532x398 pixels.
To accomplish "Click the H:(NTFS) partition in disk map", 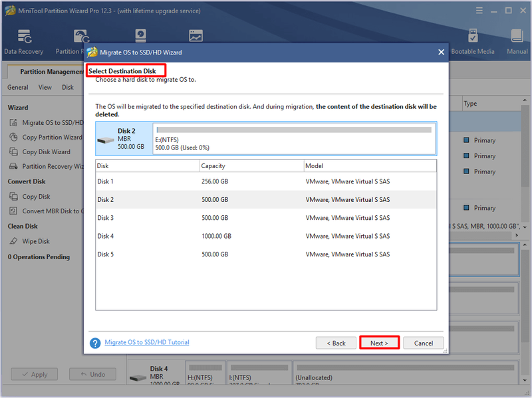I will pos(205,373).
